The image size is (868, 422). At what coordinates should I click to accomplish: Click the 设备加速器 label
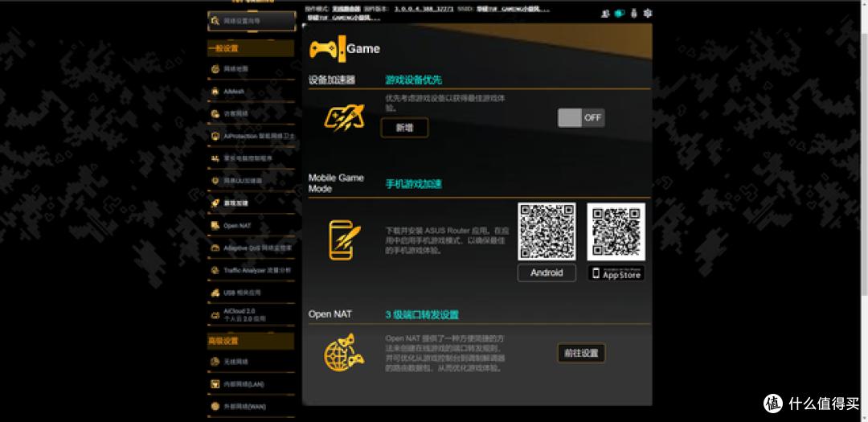pos(332,80)
